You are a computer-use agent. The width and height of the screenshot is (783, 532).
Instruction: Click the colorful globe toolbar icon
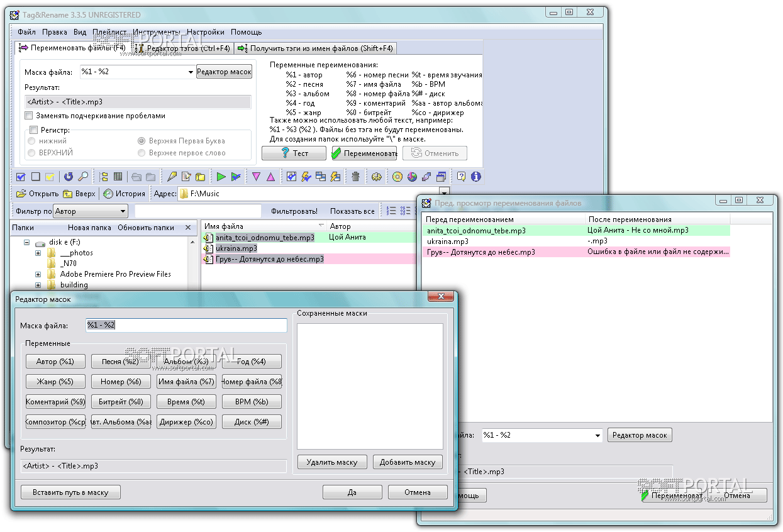(x=412, y=177)
